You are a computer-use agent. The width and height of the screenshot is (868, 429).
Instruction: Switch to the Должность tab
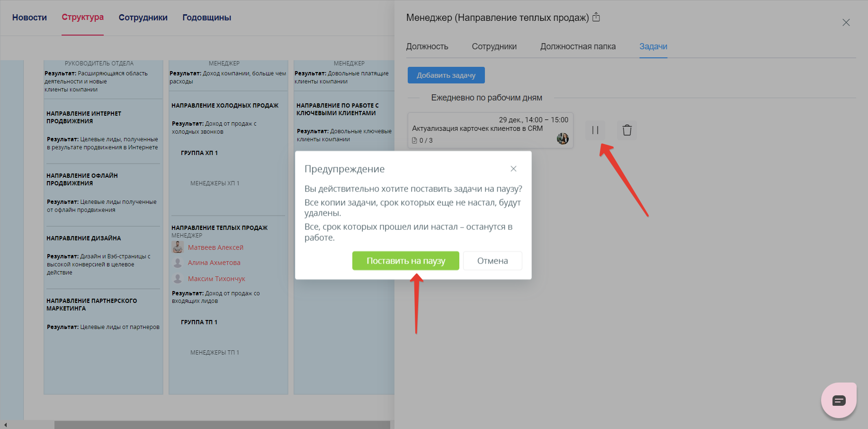[x=427, y=46]
